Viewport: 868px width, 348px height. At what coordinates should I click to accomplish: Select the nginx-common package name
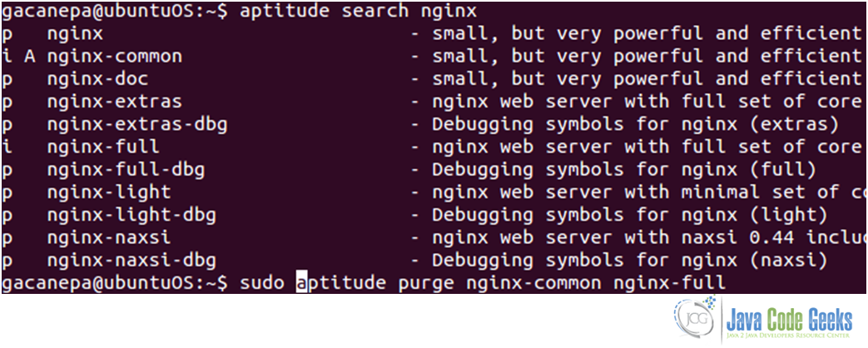click(x=115, y=57)
